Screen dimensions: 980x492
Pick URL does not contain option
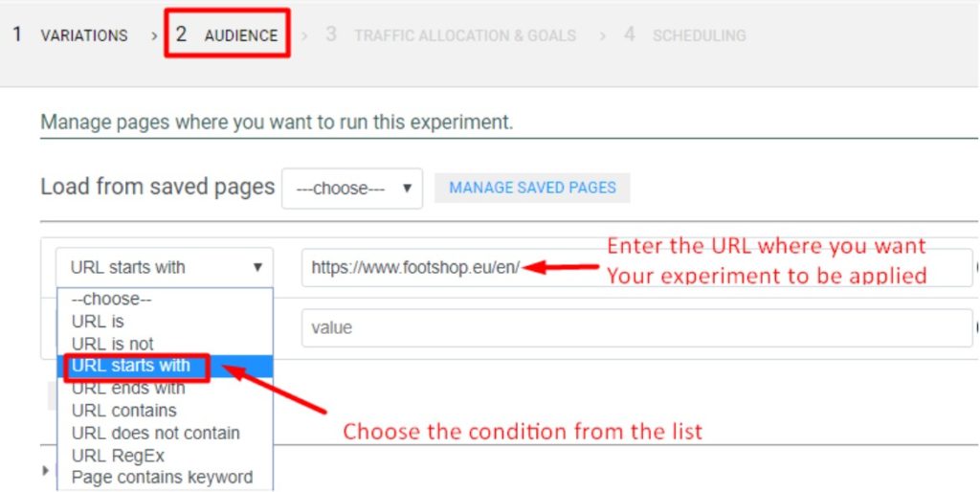155,433
